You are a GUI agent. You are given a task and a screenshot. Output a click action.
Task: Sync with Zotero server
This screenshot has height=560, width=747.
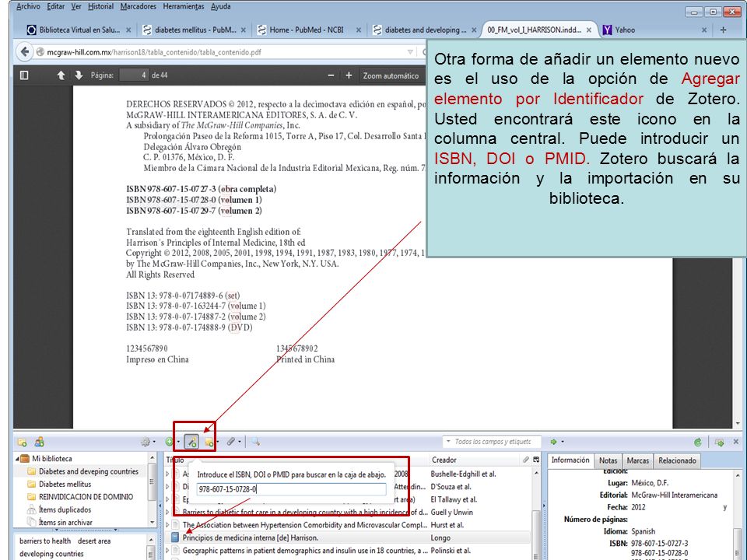click(x=698, y=443)
